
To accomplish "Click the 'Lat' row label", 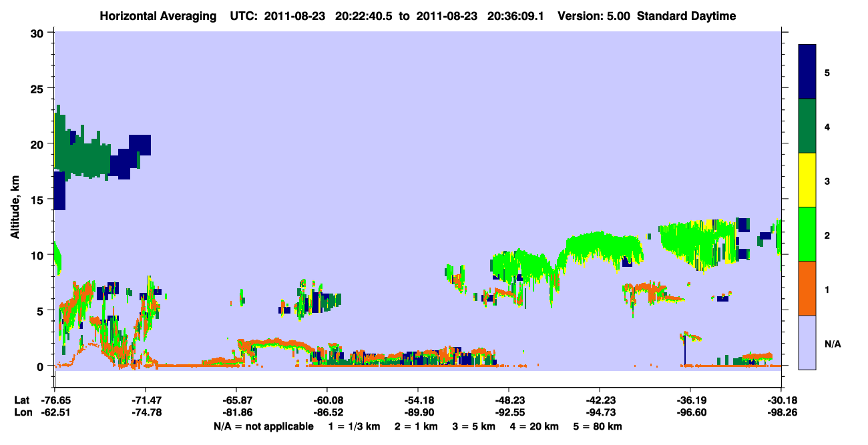I will [23, 400].
